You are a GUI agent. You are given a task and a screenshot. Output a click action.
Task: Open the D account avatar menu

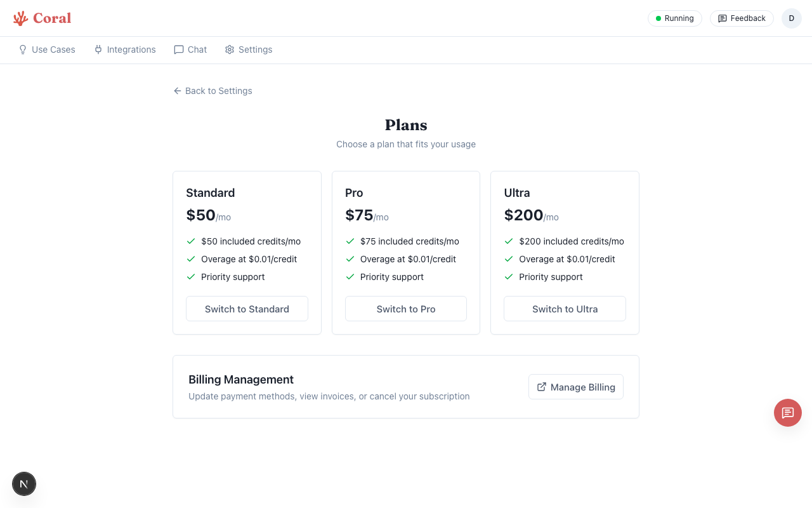[791, 18]
